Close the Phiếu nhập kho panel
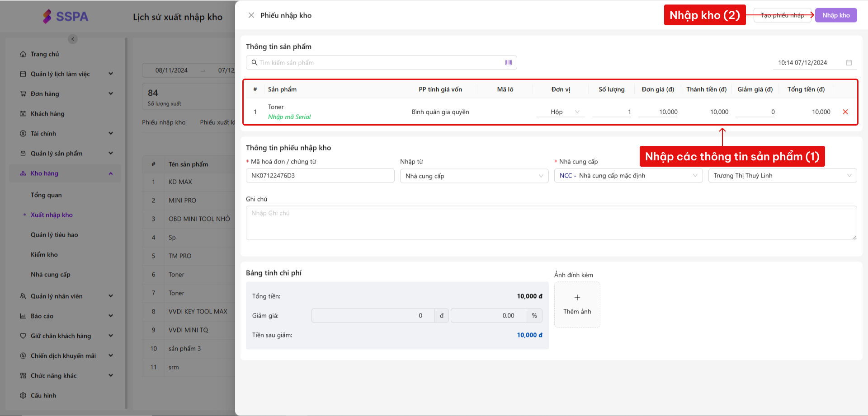868x416 pixels. pos(251,15)
